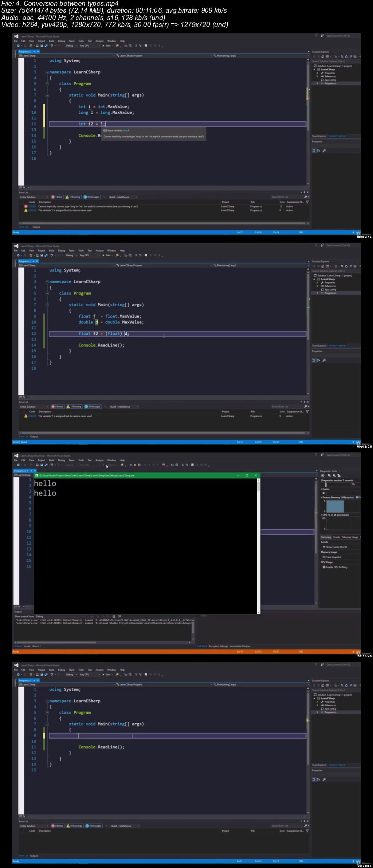Switch to Memory Usage tab in Diagnostic Tools
Screen dimensions: 373x868
[350, 537]
